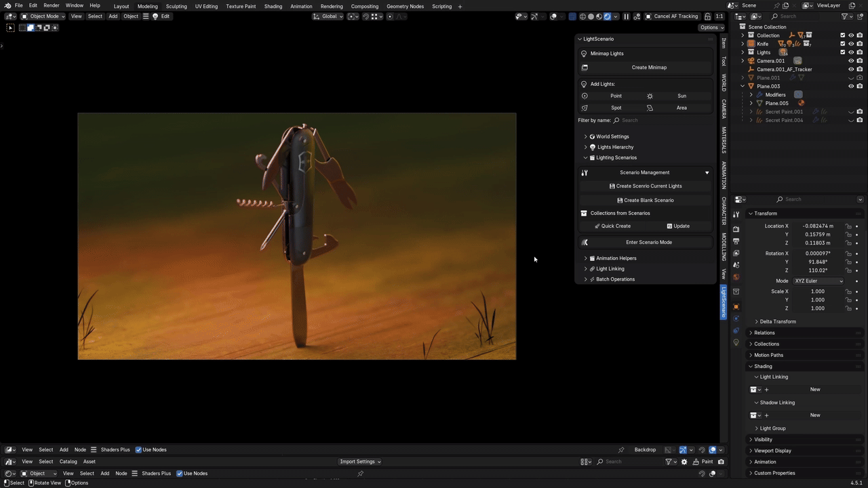Select rendered viewport shading mode
868x488 pixels.
click(607, 16)
